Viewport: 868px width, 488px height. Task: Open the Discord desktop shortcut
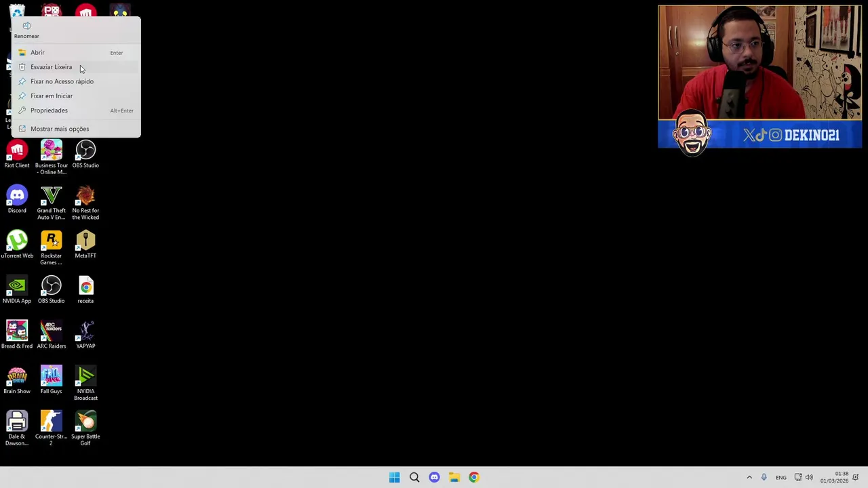tap(17, 200)
